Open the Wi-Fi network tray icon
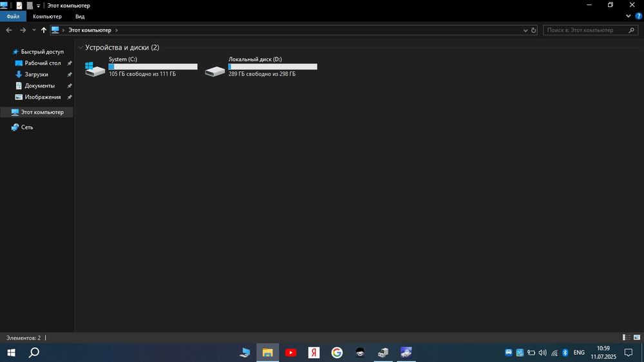The width and height of the screenshot is (644, 362). click(x=554, y=352)
